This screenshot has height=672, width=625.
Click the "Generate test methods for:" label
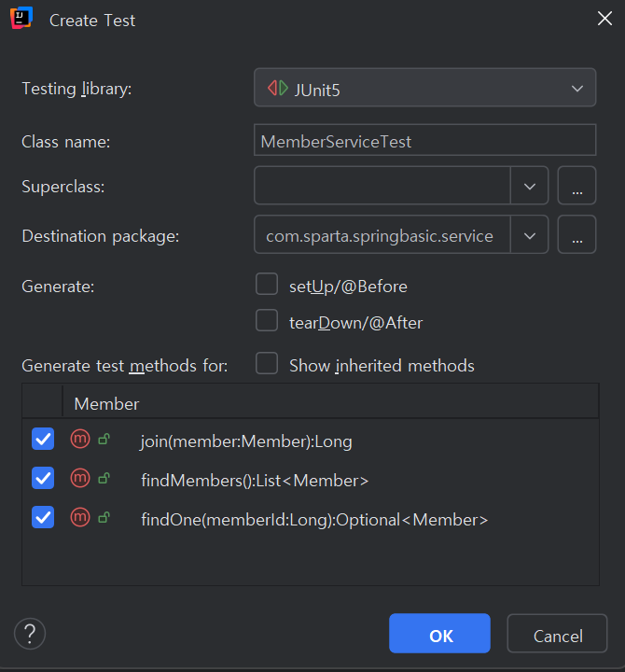pos(125,366)
